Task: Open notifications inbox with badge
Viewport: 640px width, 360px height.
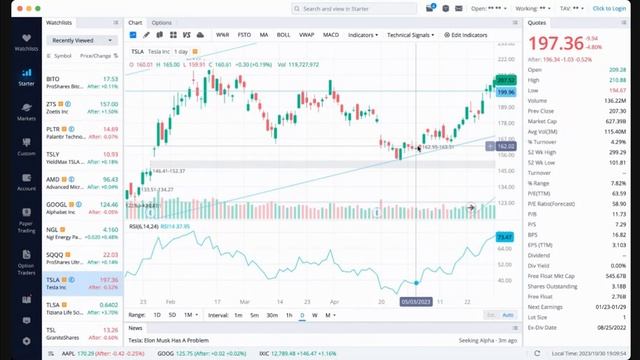Action: point(430,8)
